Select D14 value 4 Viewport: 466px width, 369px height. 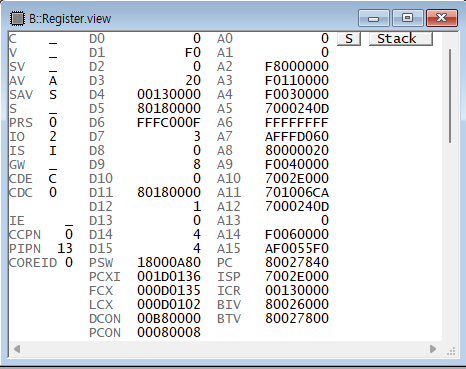tap(197, 235)
